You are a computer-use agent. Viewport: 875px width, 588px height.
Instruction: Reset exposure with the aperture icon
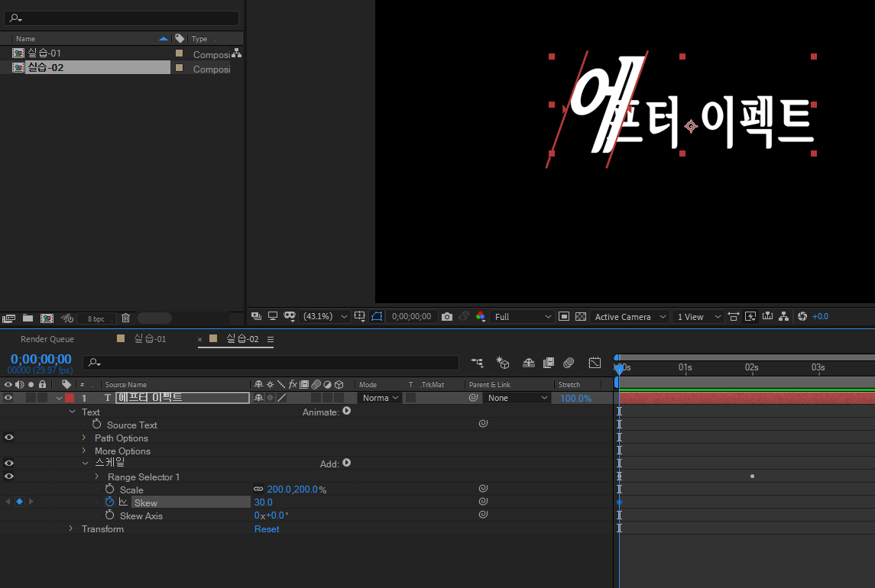(802, 316)
